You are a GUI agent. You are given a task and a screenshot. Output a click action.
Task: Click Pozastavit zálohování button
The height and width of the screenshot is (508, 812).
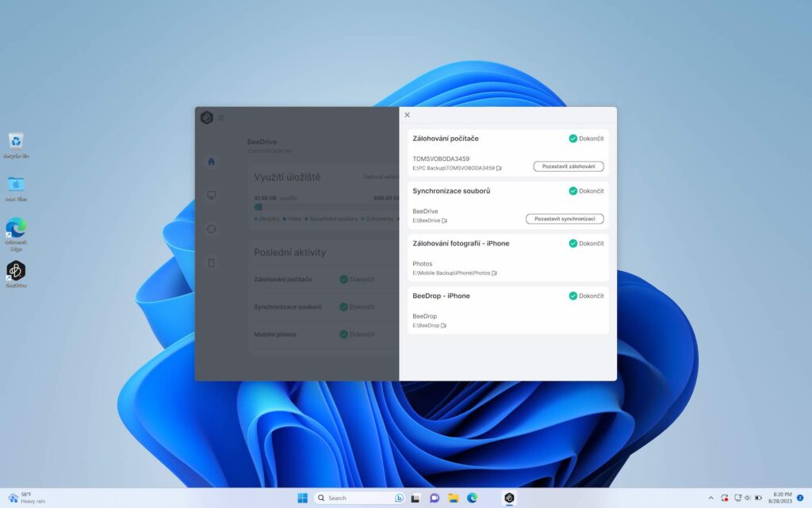click(x=568, y=166)
